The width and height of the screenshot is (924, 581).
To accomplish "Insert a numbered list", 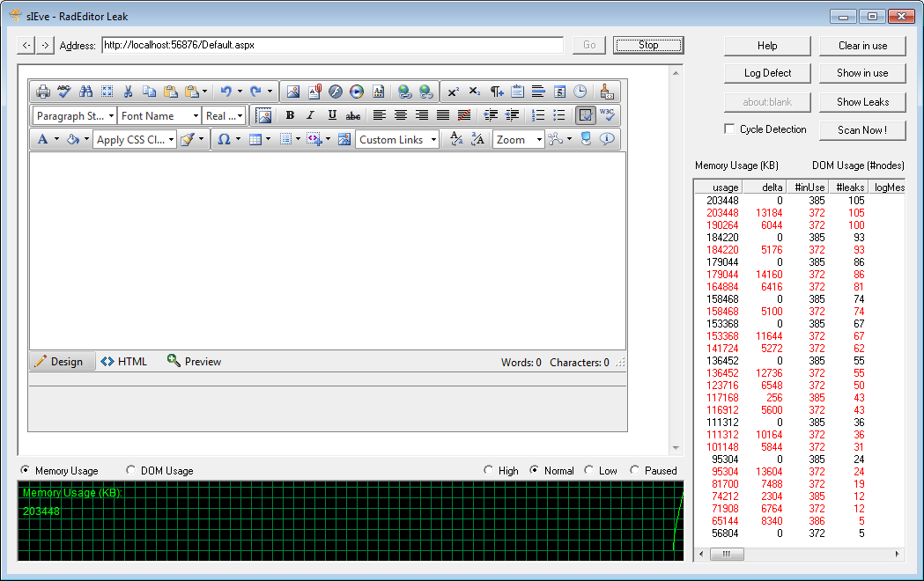I will point(538,115).
